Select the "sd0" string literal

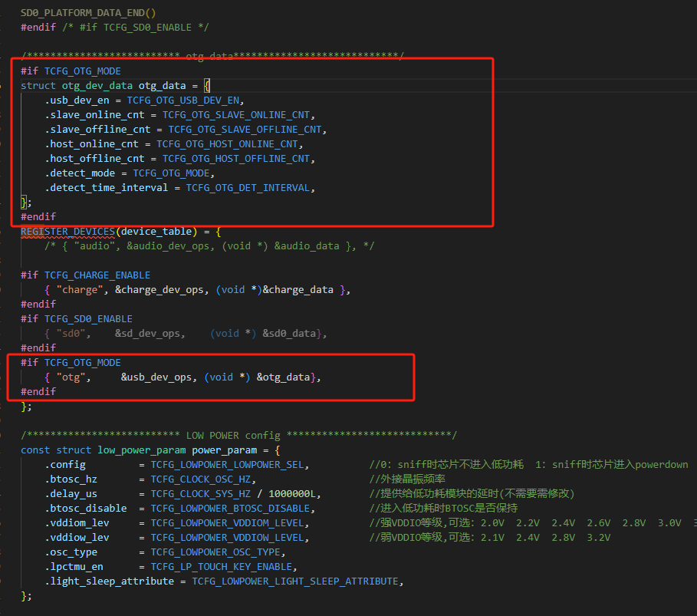click(x=71, y=334)
